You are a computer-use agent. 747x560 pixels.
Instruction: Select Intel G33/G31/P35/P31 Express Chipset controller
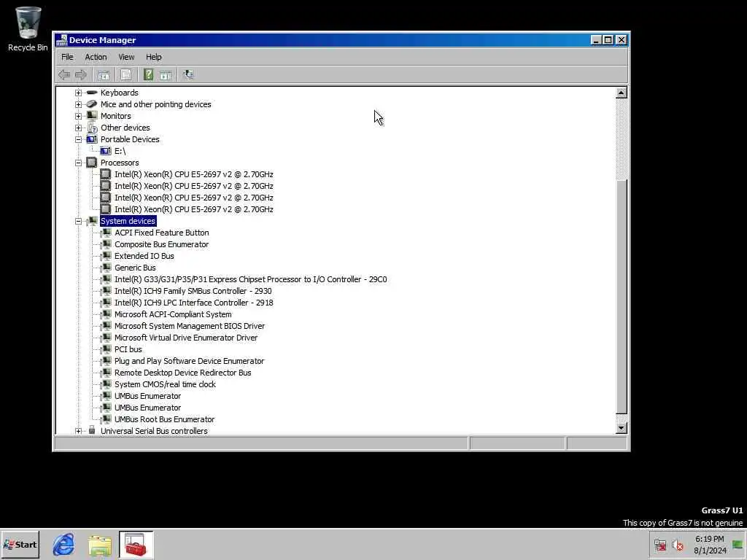[x=251, y=279]
